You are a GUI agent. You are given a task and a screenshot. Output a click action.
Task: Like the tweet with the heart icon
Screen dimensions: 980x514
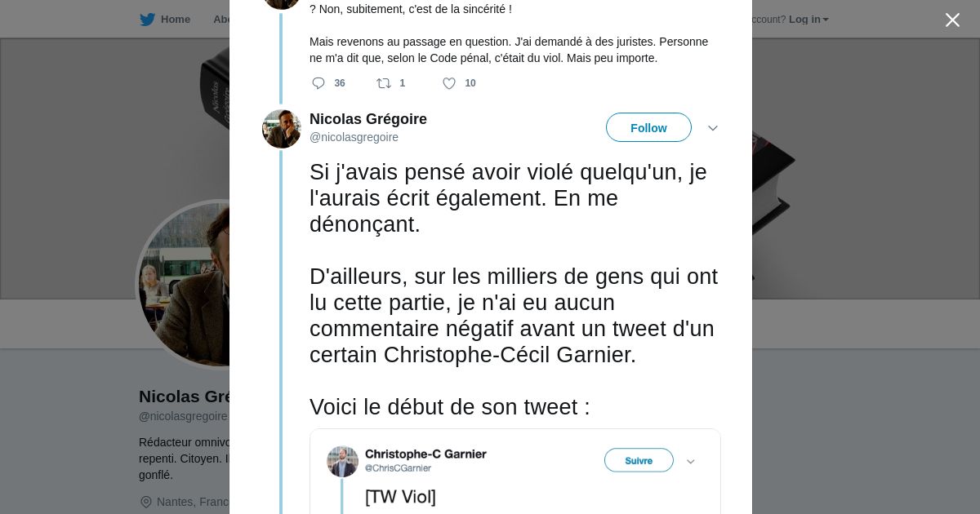click(x=449, y=83)
